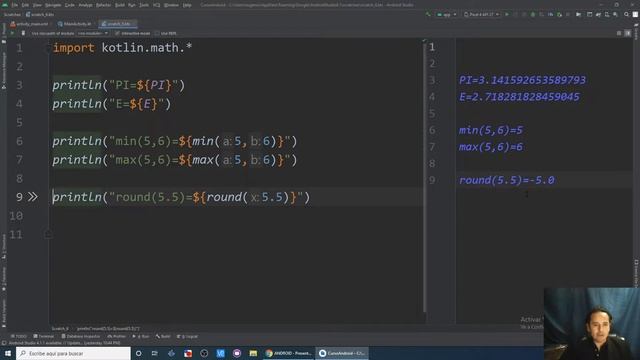Click the Profile app toolbar icon

point(551,14)
